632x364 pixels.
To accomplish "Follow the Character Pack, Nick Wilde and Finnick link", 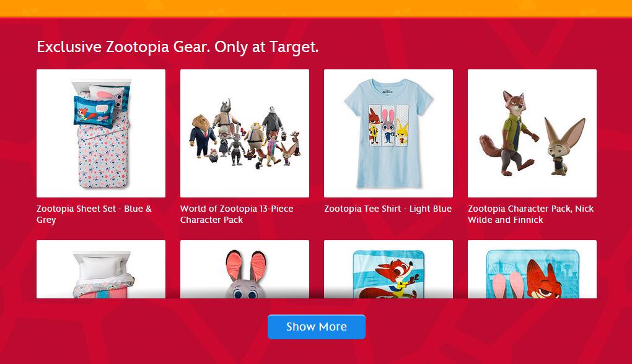I will coord(531,214).
